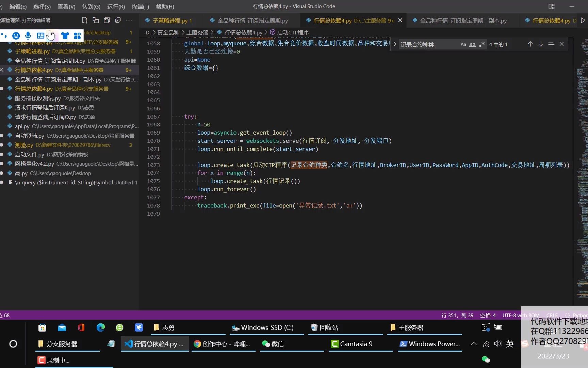Viewport: 588px width, 368px height.
Task: Open the IME toolbar's soft keyboard icon
Action: 40,35
